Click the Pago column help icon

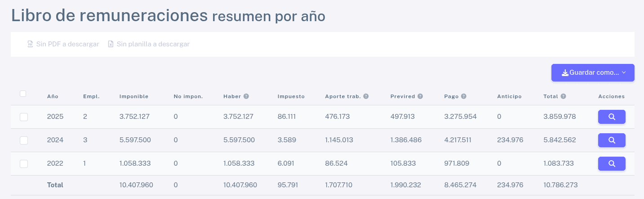click(463, 96)
